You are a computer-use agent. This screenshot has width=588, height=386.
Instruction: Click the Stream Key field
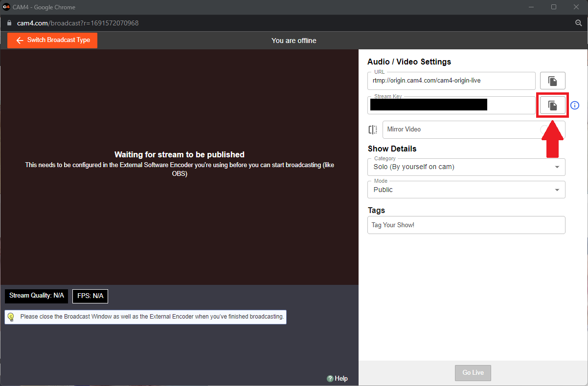point(451,105)
